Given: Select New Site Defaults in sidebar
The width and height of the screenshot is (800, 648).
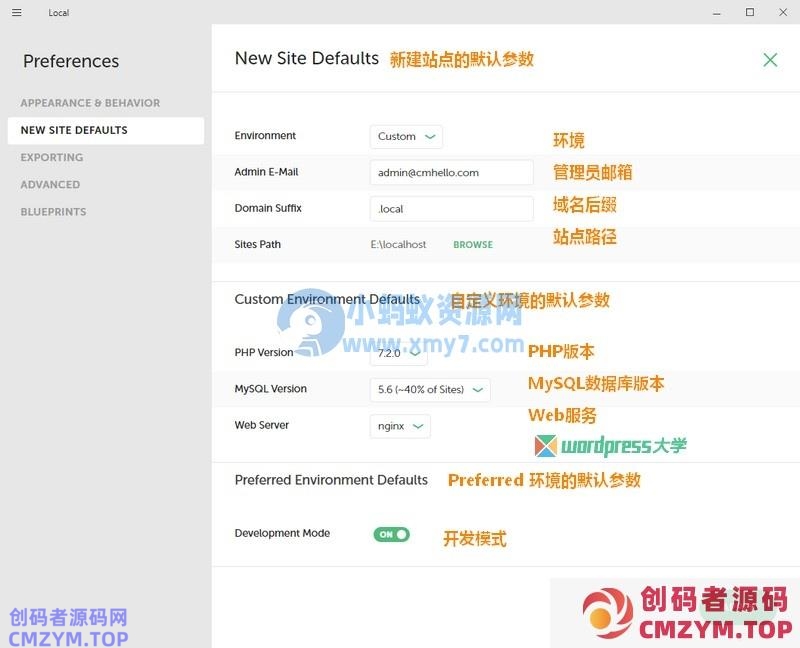Looking at the screenshot, I should (x=74, y=130).
